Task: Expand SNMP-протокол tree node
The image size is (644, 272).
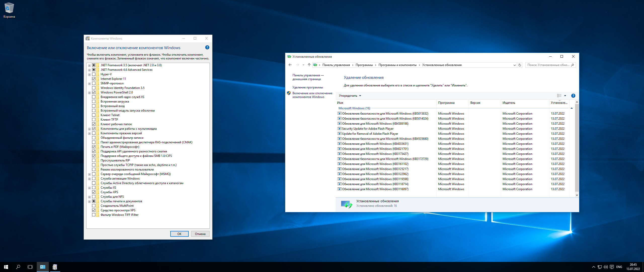Action: click(89, 84)
